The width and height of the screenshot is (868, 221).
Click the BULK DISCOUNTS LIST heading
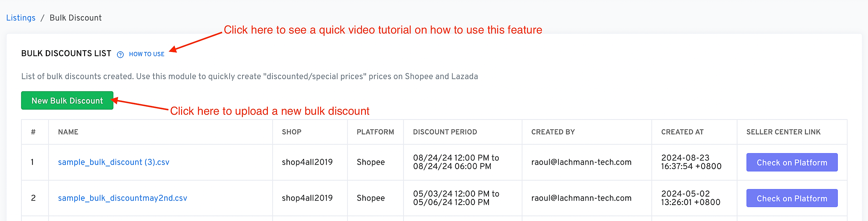pyautogui.click(x=66, y=54)
